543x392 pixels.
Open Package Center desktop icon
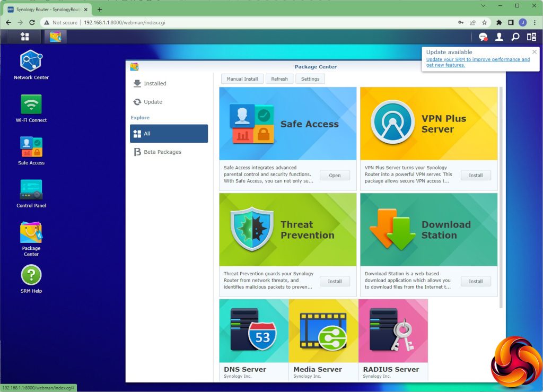coord(31,239)
